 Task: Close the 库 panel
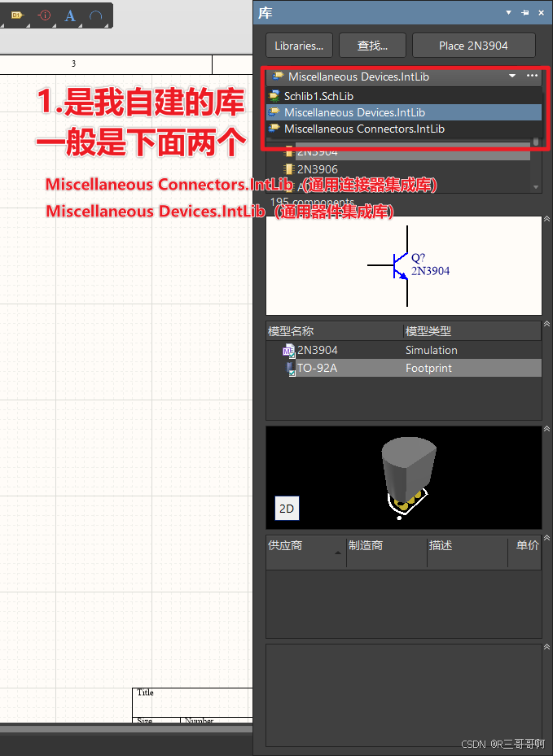pos(542,12)
